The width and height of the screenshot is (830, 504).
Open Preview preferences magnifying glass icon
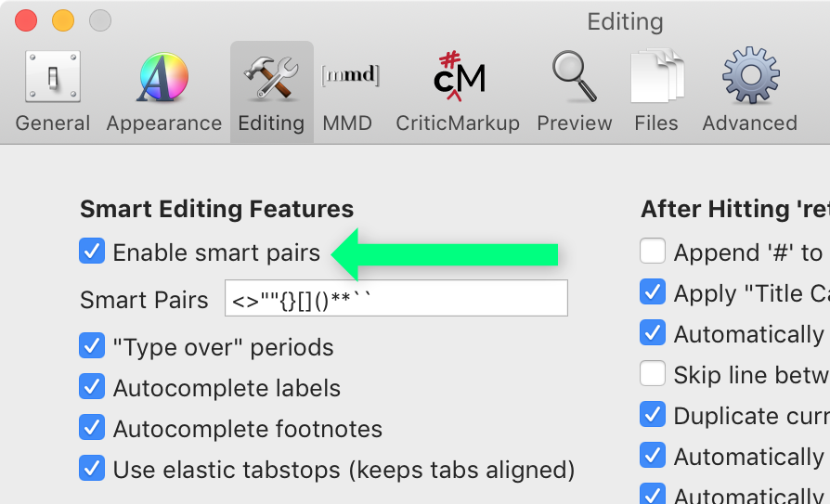(x=575, y=76)
